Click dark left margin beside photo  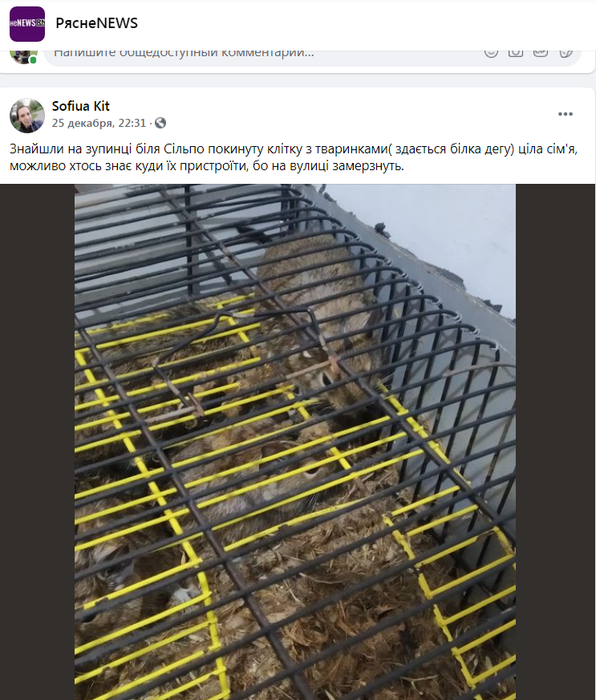click(37, 442)
